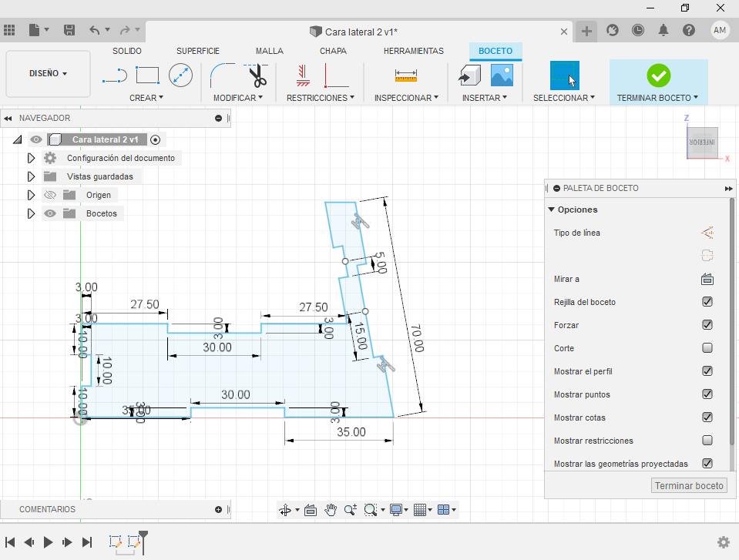Open the CREAR dropdown menu
The image size is (739, 560).
point(146,98)
